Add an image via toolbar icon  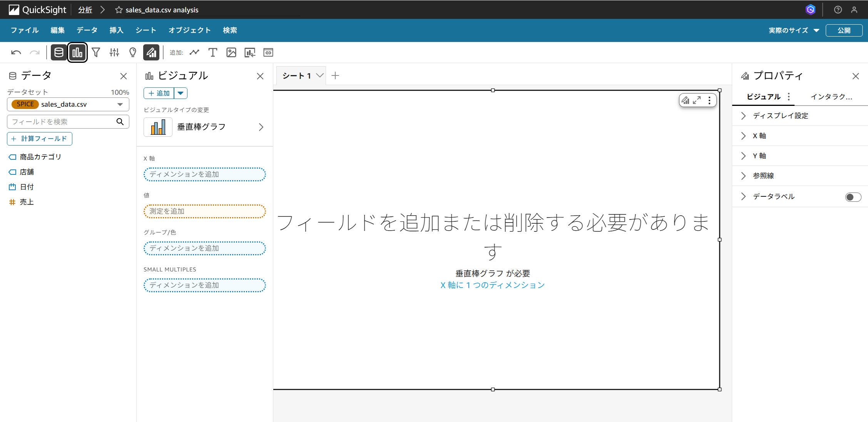tap(231, 52)
